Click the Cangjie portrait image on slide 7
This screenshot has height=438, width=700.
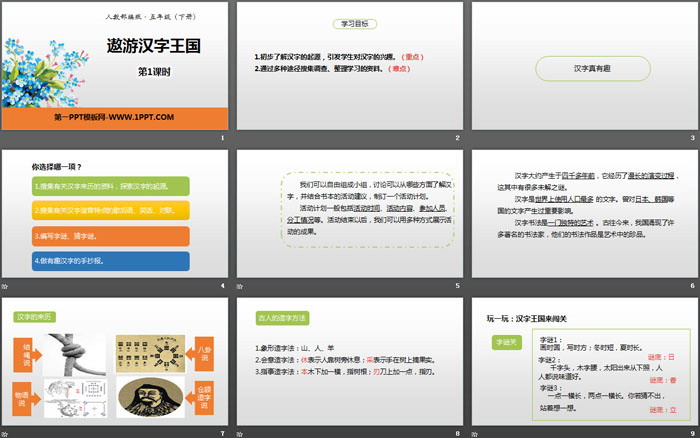[x=151, y=396]
